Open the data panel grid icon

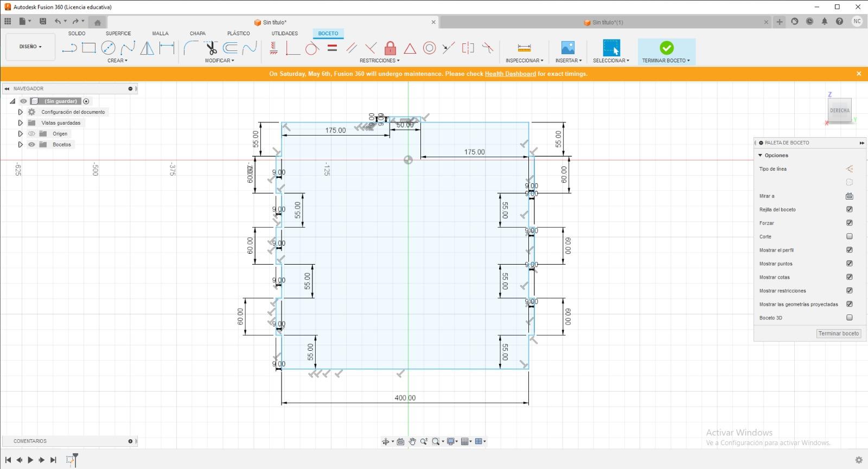tap(8, 22)
